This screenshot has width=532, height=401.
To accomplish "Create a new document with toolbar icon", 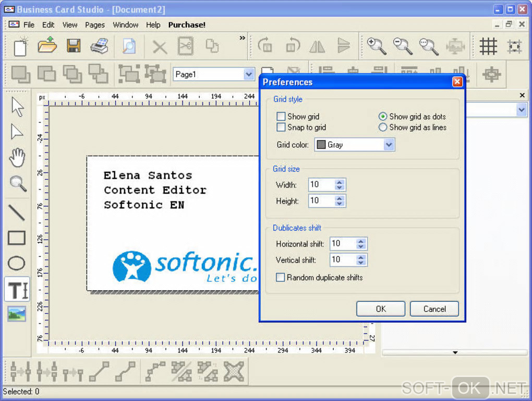I will coord(20,46).
